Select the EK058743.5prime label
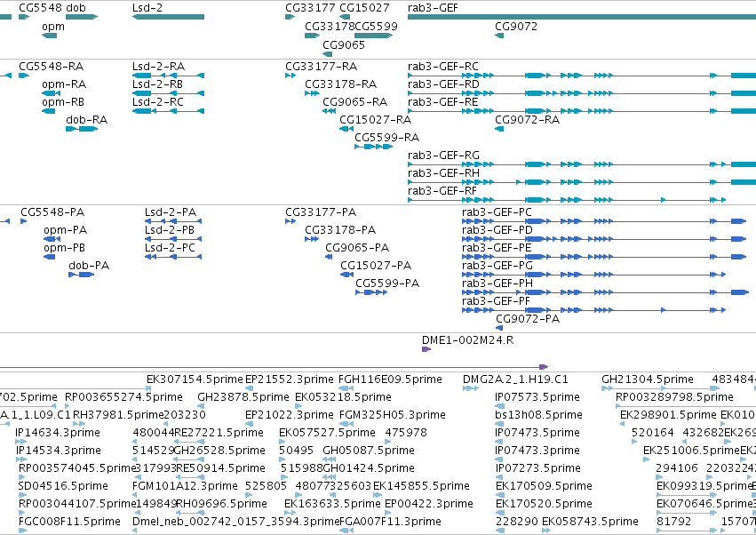The height and width of the screenshot is (535, 756). [x=590, y=522]
